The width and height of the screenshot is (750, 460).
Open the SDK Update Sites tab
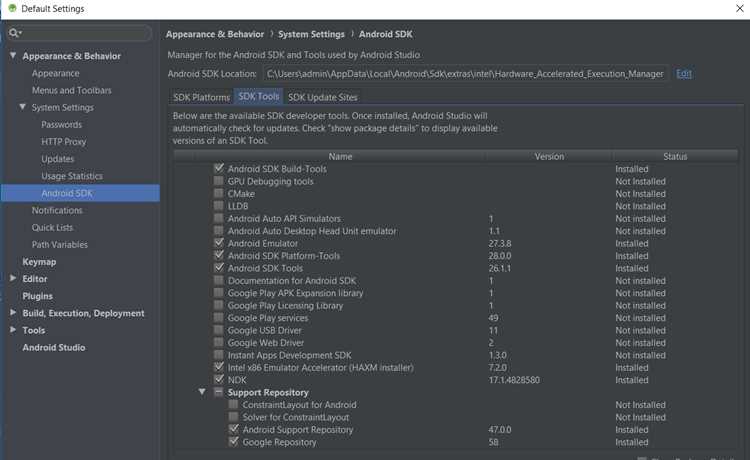pos(322,97)
